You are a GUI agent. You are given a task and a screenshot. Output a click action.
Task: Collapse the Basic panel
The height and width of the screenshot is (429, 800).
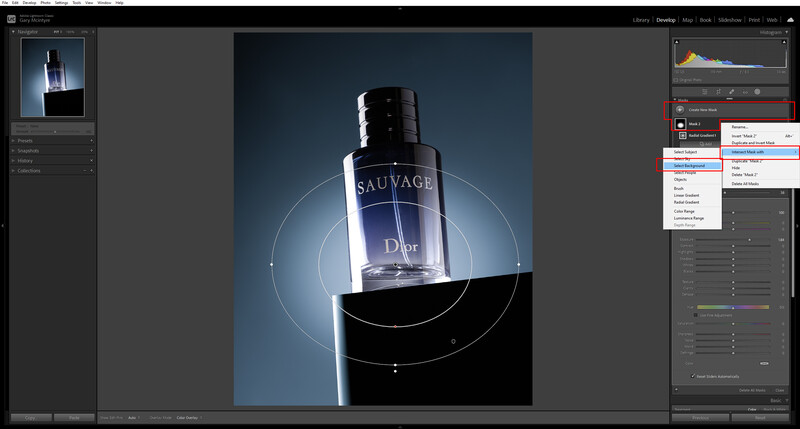coord(787,400)
